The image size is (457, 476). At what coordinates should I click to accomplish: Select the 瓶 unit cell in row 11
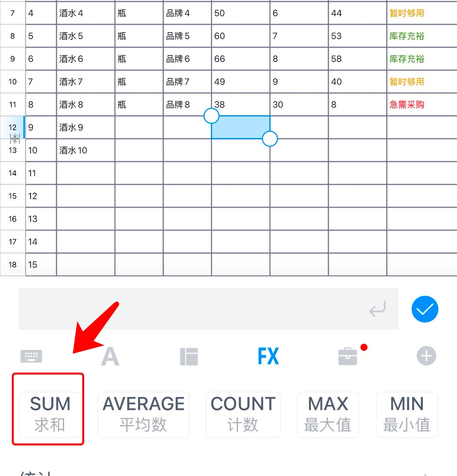[139, 104]
